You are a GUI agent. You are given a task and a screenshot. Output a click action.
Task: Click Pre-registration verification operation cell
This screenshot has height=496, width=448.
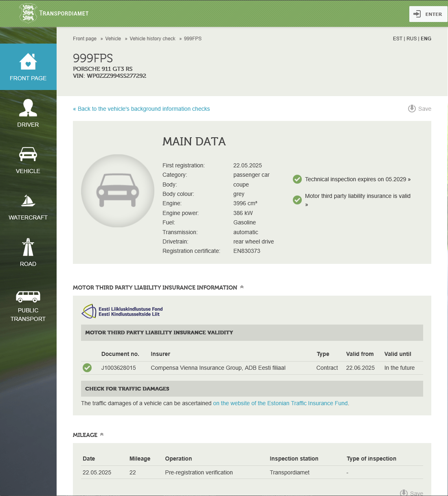click(199, 472)
